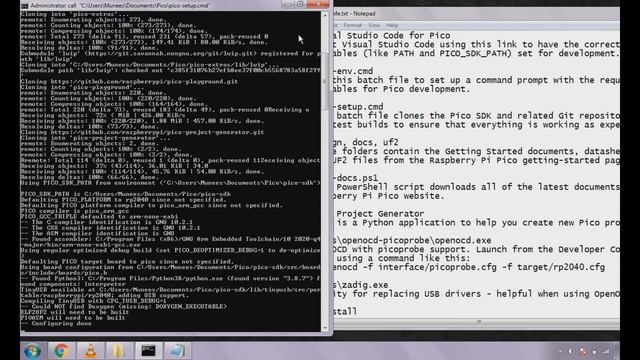Click the 'Project Generator' line in Notepad
Screen dimensions: 640x360
380,213
